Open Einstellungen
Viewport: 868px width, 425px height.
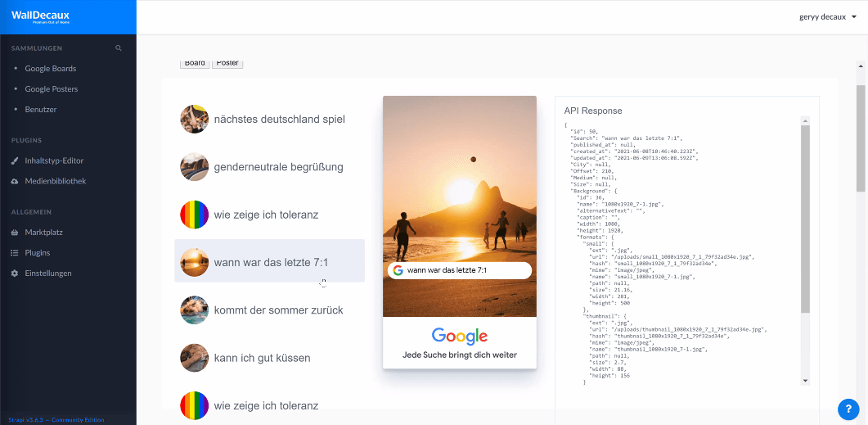[x=48, y=274]
